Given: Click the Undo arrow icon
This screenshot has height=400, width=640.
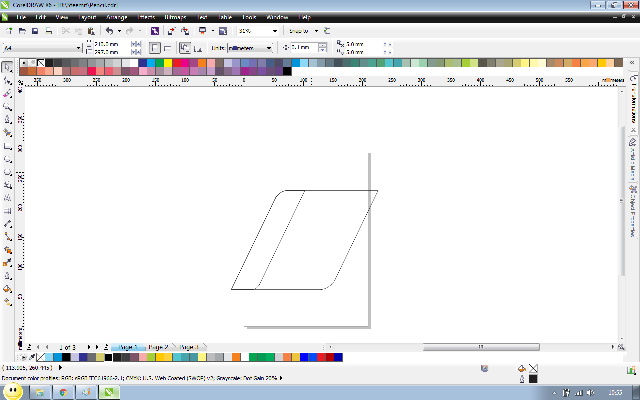Looking at the screenshot, I should 109,31.
